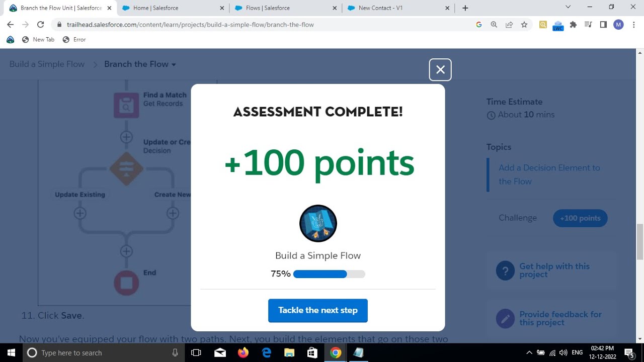Screen dimensions: 644x362
Task: Launch Microsoft Edge from taskbar
Action: point(266,352)
